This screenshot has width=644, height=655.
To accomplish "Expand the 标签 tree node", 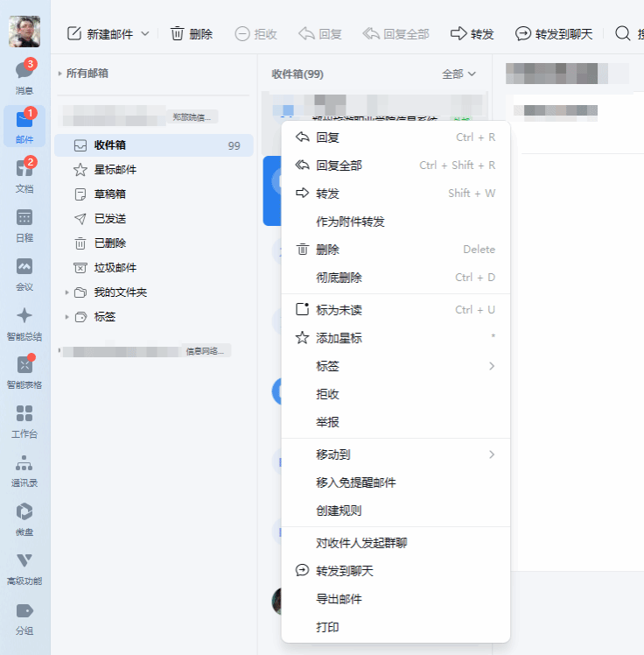I will pyautogui.click(x=66, y=317).
